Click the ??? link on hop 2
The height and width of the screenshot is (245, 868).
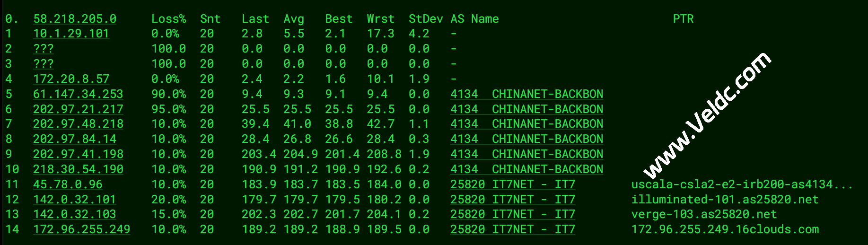[x=43, y=49]
